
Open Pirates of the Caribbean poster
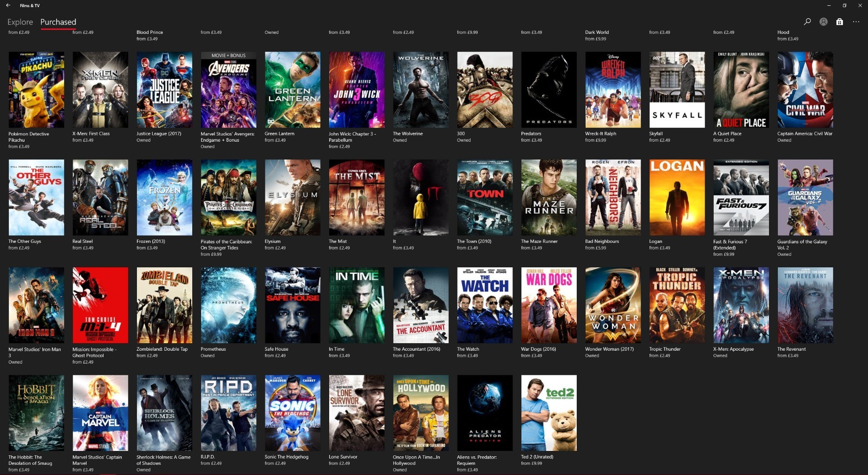click(228, 197)
